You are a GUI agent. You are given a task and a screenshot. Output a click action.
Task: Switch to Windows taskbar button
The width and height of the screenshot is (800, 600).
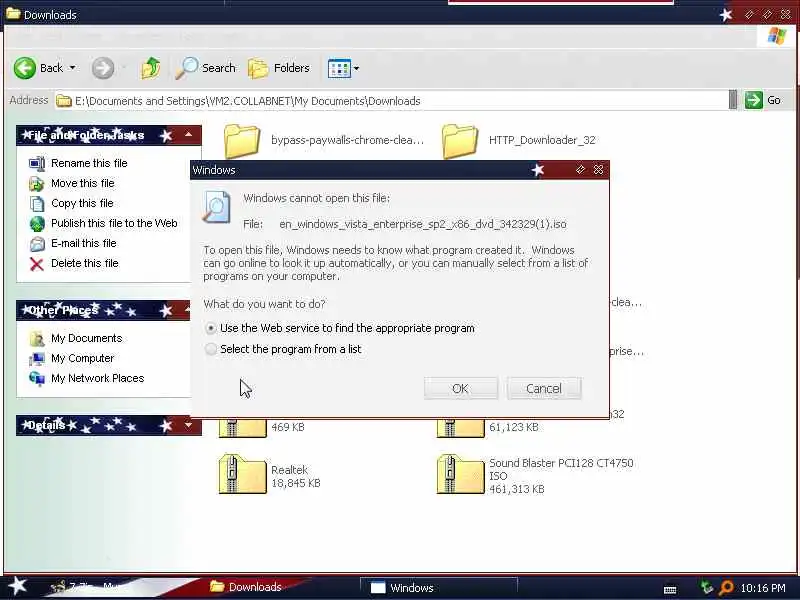(x=438, y=587)
